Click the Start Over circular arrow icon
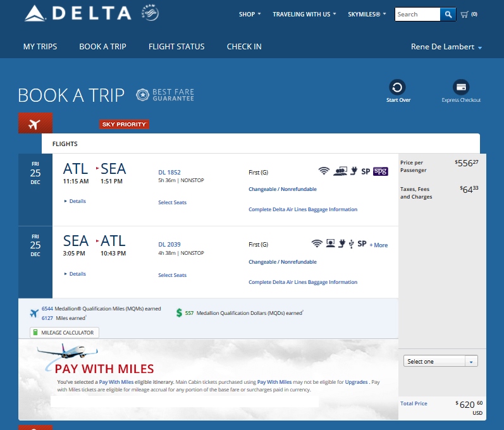The image size is (504, 430). [398, 87]
